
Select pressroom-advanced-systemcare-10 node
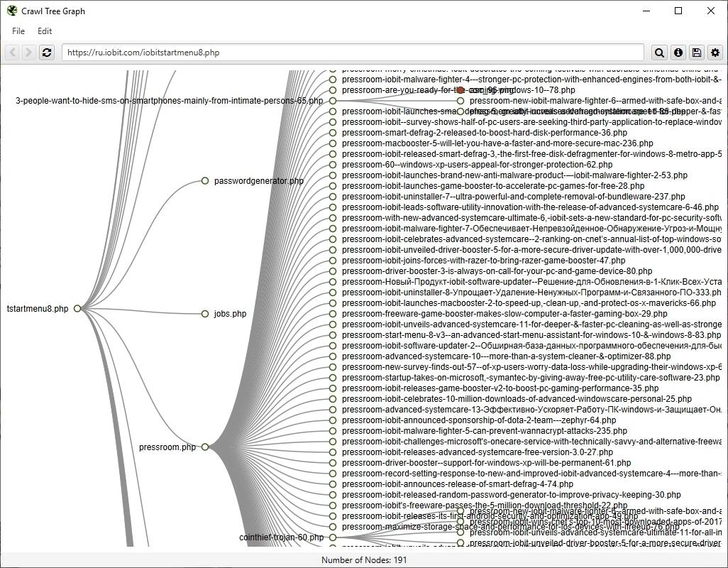[x=333, y=356]
